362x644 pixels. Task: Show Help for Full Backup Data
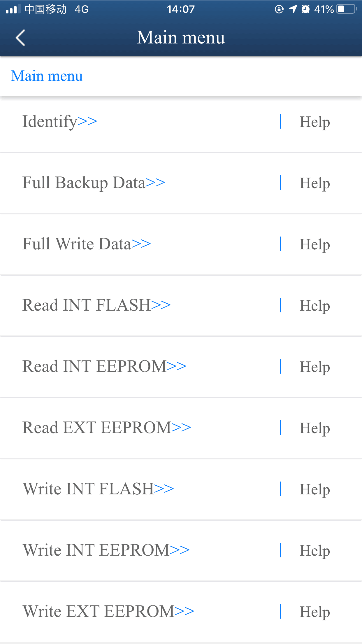[x=314, y=183]
